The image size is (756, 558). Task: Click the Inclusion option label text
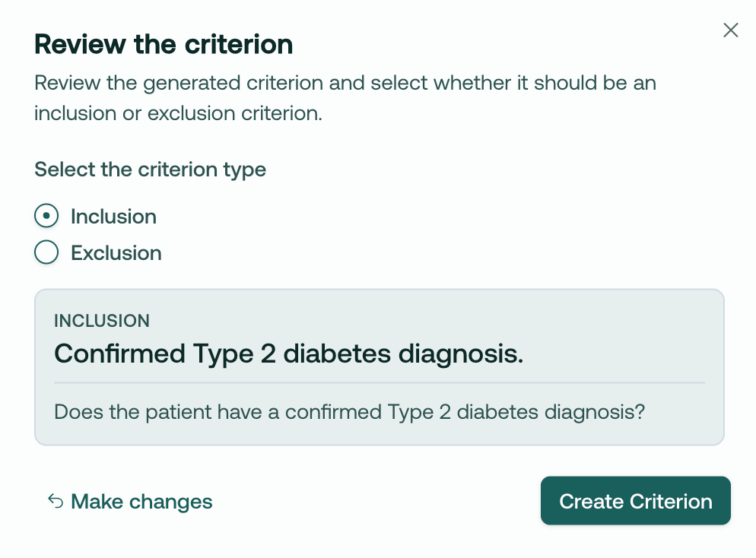[x=114, y=217]
